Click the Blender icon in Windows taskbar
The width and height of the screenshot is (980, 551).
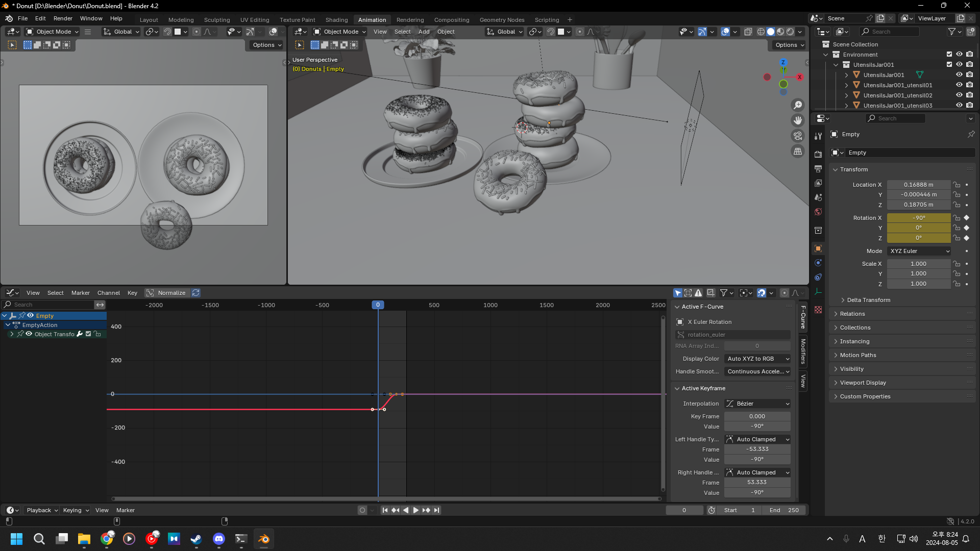(x=263, y=539)
